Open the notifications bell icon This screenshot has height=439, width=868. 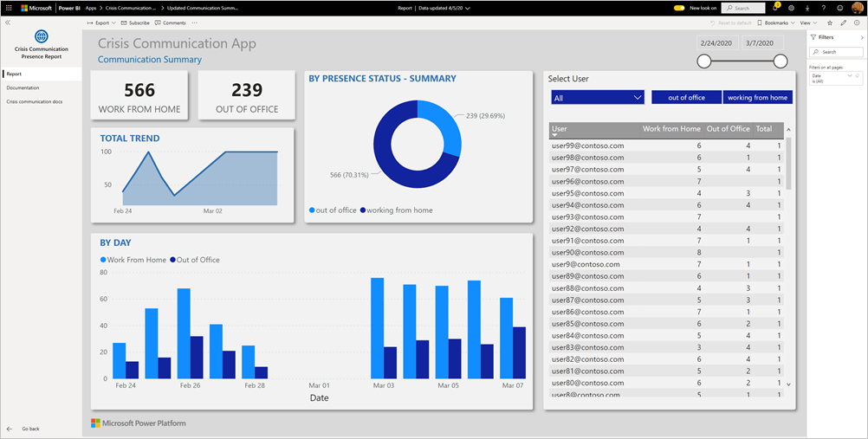pos(775,9)
